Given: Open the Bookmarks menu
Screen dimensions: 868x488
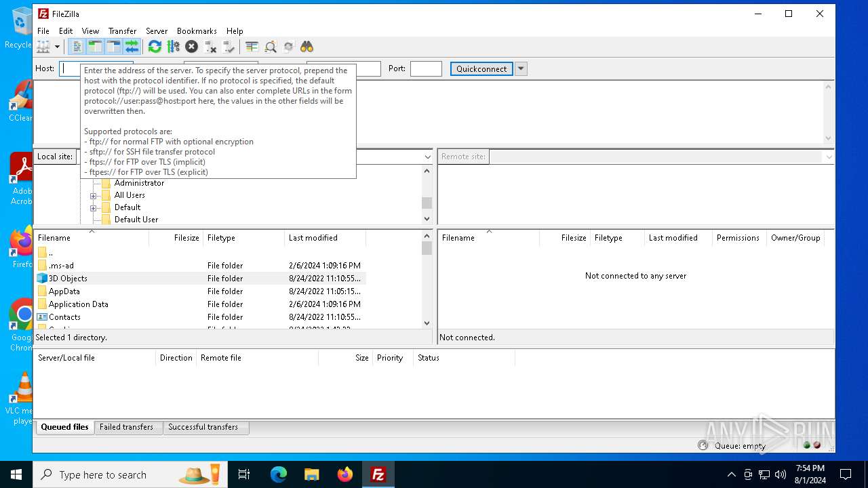Looking at the screenshot, I should coord(197,31).
